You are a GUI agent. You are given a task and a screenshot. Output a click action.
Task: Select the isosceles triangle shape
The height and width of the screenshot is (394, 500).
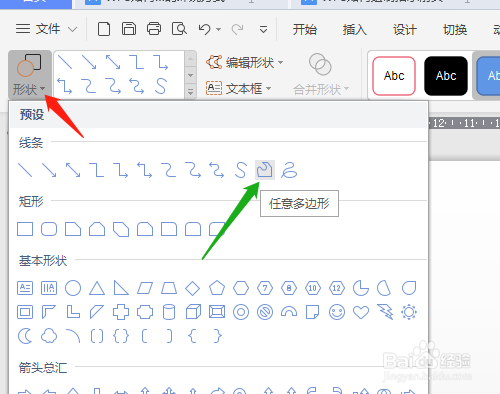97,288
